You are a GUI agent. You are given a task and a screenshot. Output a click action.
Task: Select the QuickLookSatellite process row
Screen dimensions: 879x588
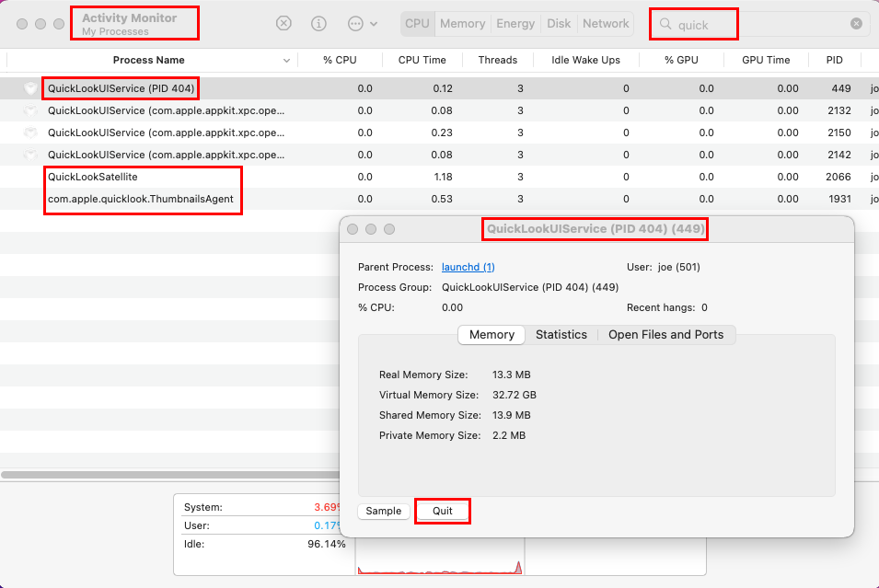point(440,177)
